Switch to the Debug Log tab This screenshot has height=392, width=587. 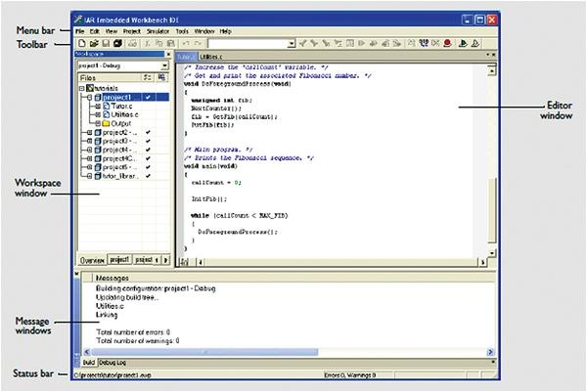click(111, 362)
